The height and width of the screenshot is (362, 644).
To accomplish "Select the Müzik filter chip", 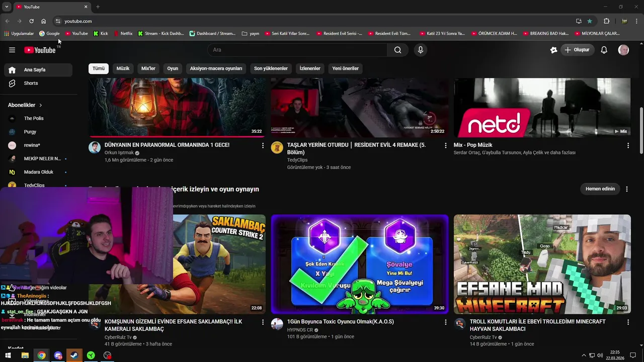I will 123,68.
